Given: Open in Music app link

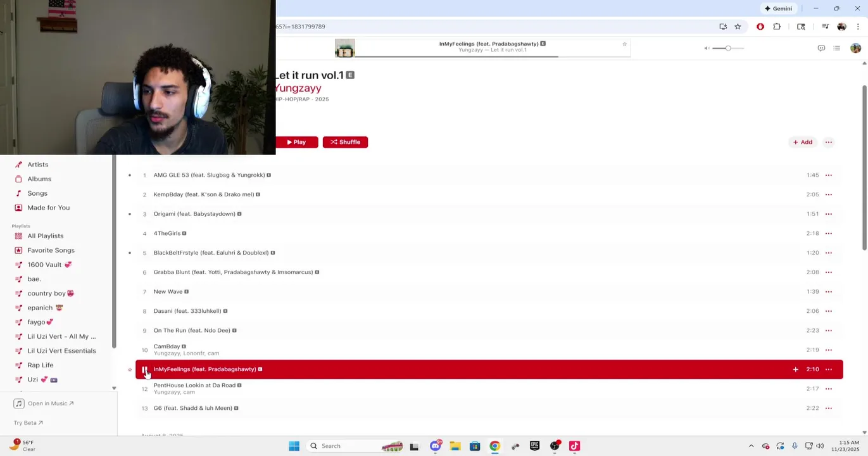Looking at the screenshot, I should pos(44,403).
